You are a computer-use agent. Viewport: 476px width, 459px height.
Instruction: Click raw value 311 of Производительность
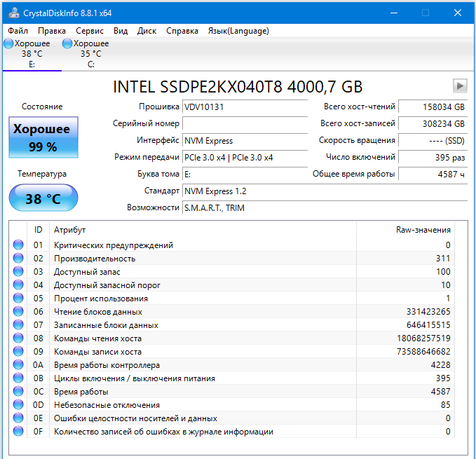(x=443, y=259)
